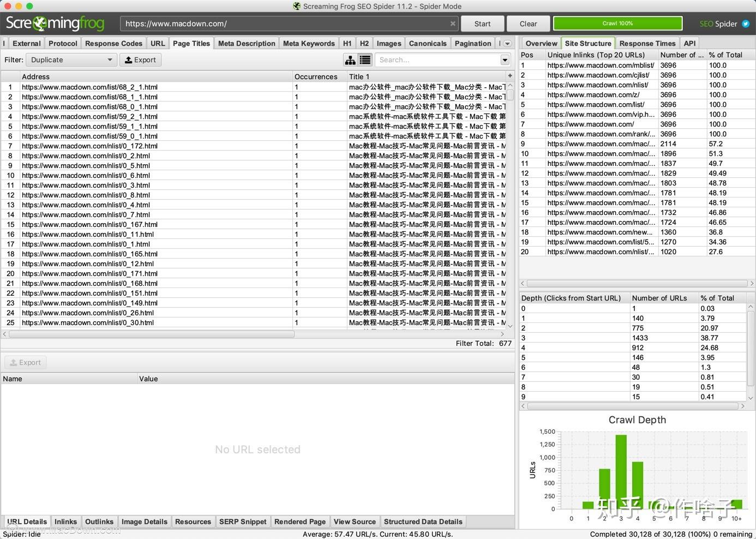The height and width of the screenshot is (539, 756).
Task: Open the Pagination tab
Action: 473,44
